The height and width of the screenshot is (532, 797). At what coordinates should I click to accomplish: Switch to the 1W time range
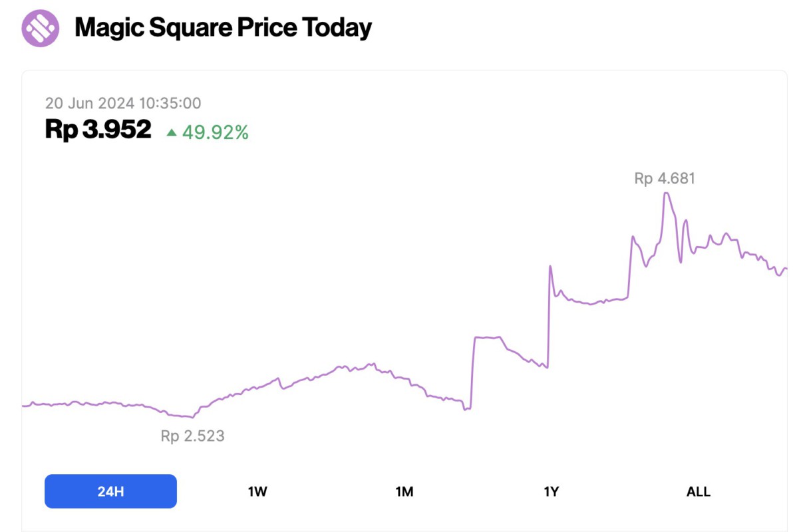(257, 491)
